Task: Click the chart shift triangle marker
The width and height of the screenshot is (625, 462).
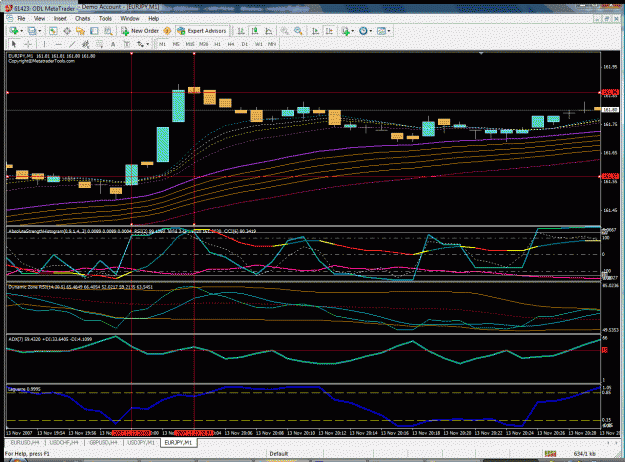Action: click(x=481, y=53)
